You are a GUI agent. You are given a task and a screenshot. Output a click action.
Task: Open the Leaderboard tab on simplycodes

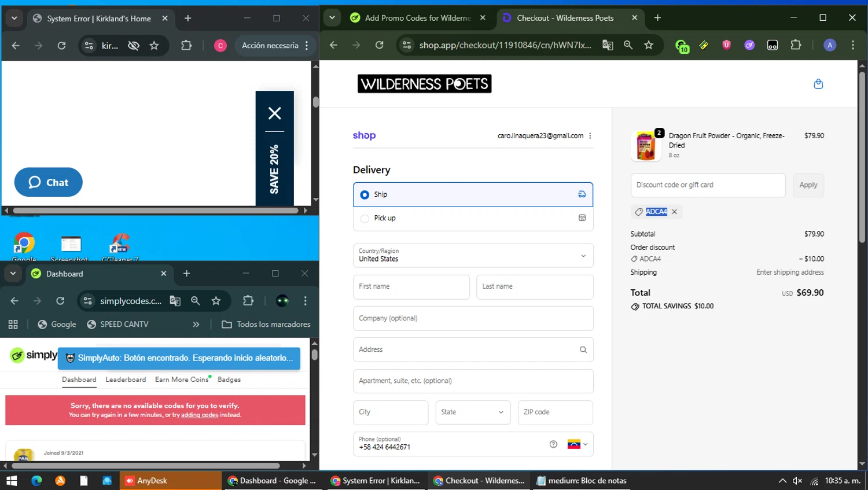tap(126, 380)
